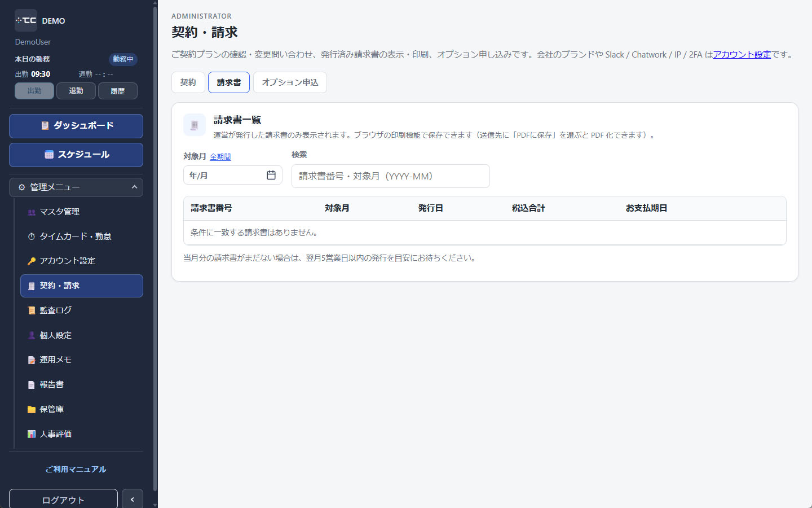
Task: Click the memo icon next to 運用メモ
Action: pos(32,360)
